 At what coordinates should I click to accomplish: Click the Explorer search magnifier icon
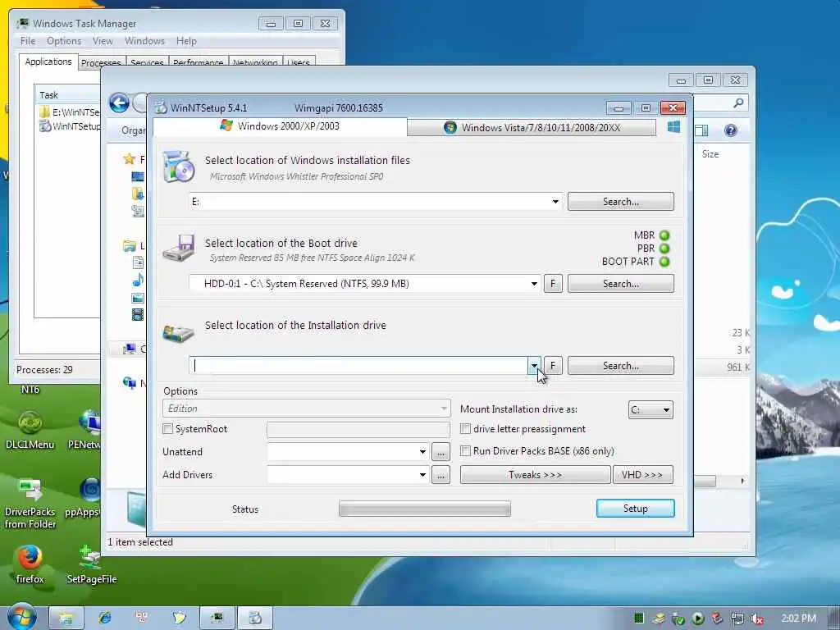(738, 103)
